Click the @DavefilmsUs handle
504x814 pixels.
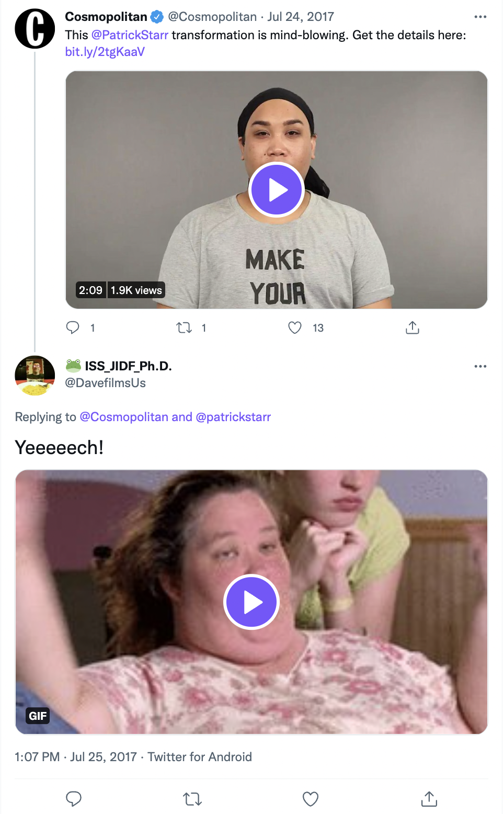(105, 383)
